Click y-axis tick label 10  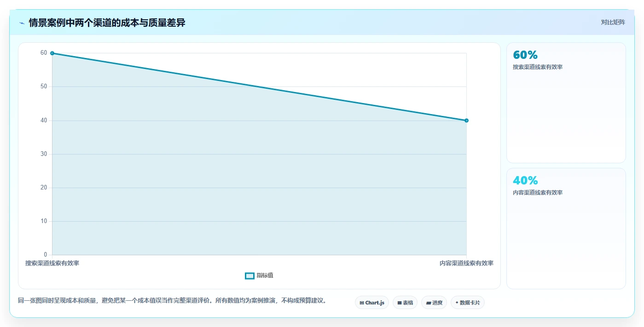tap(44, 221)
